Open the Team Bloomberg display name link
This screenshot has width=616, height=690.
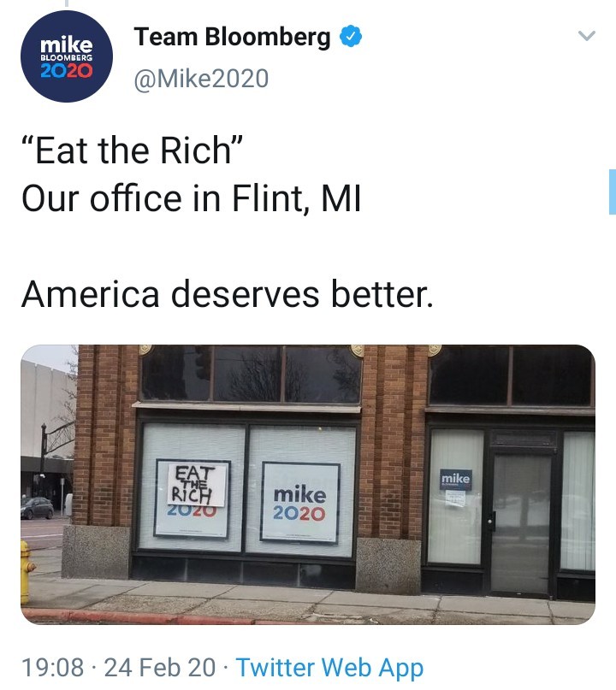coord(232,37)
